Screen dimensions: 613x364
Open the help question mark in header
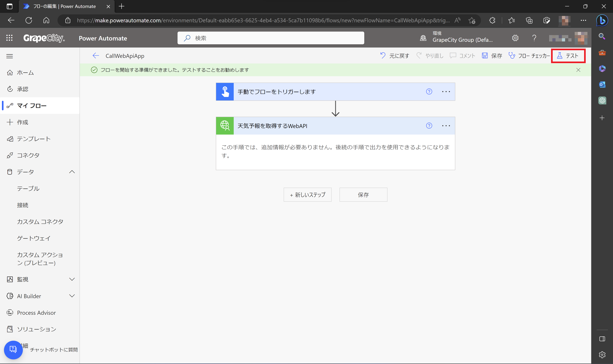point(534,38)
